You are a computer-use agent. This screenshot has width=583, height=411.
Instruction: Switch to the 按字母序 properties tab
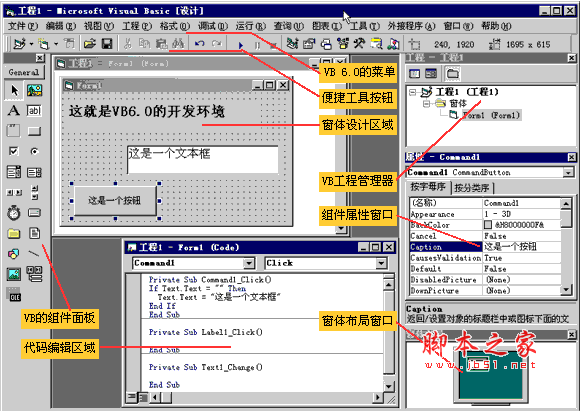tap(428, 187)
